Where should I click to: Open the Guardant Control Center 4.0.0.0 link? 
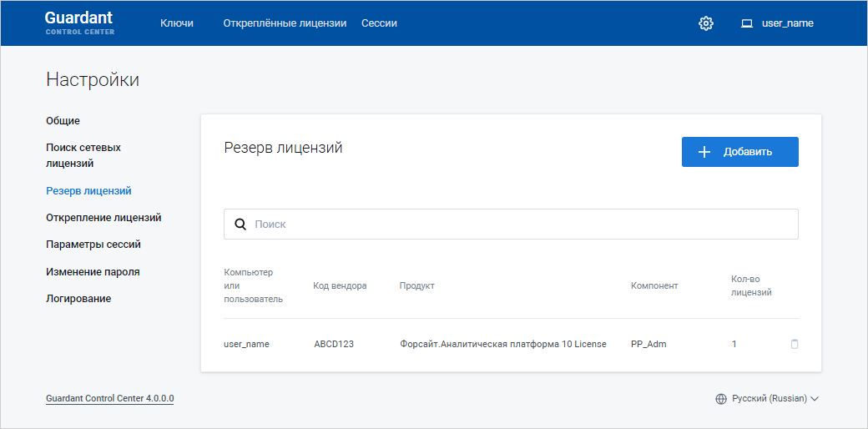[110, 399]
